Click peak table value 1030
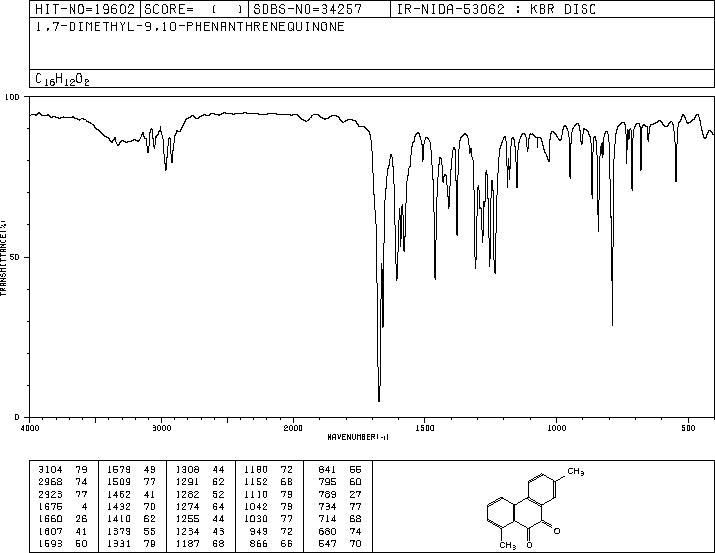 click(x=256, y=519)
